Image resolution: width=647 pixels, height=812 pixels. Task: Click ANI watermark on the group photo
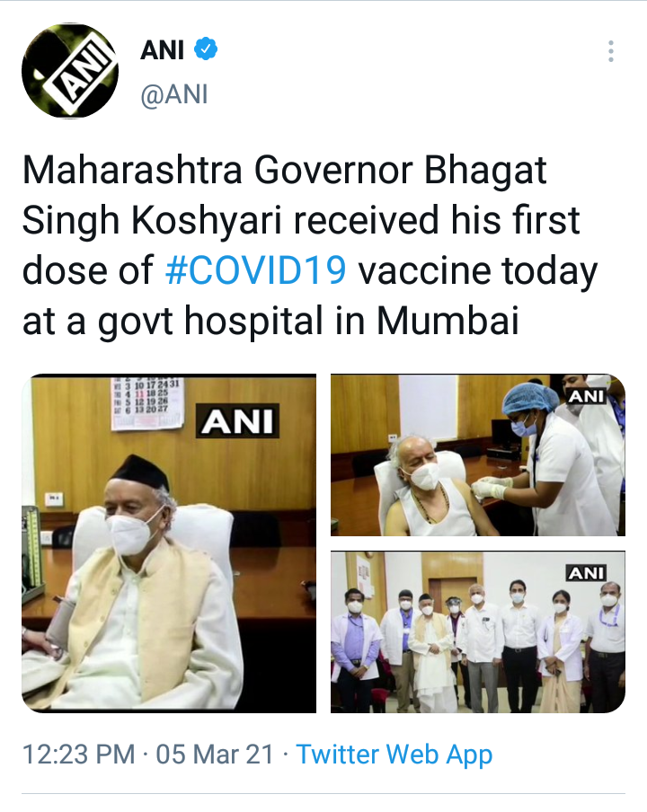pos(587,573)
